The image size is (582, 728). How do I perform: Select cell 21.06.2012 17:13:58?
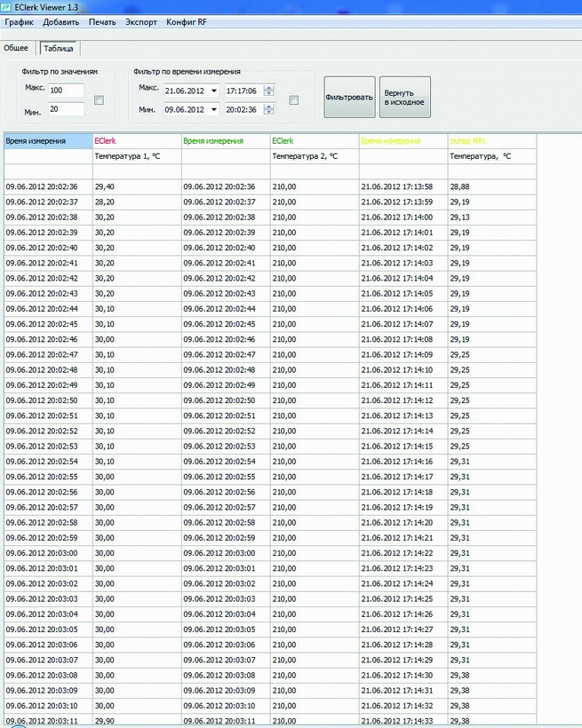(x=403, y=186)
